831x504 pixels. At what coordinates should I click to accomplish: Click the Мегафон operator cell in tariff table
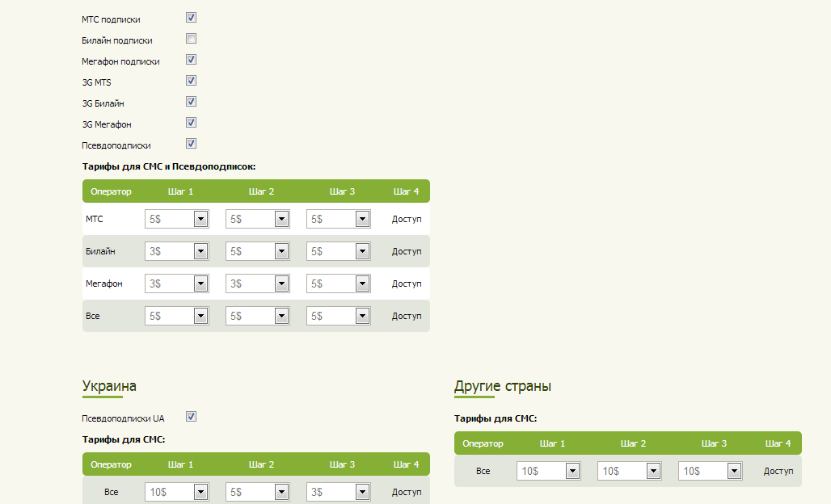(x=103, y=283)
